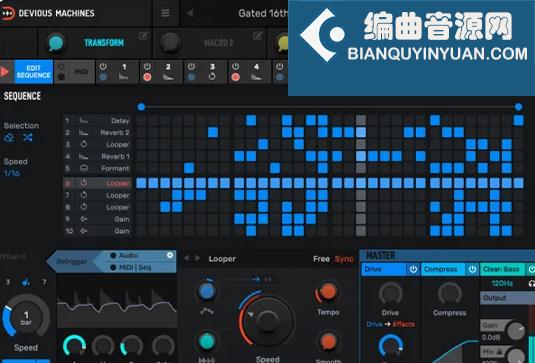
Task: Open the 120Hz frequency dropdown
Action: pyautogui.click(x=503, y=283)
